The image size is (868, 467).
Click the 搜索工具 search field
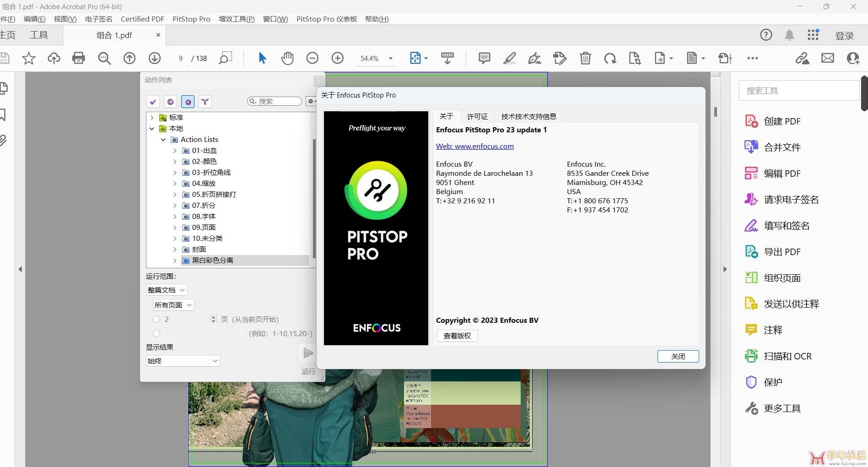(x=798, y=91)
